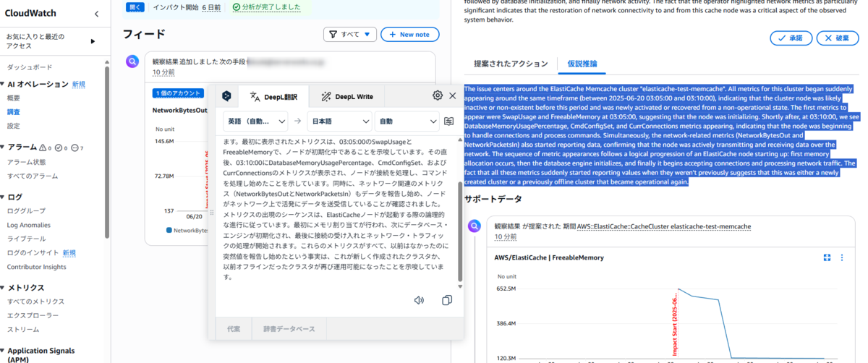The width and height of the screenshot is (868, 363).
Task: Open アラーム状態 page
Action: click(x=26, y=162)
